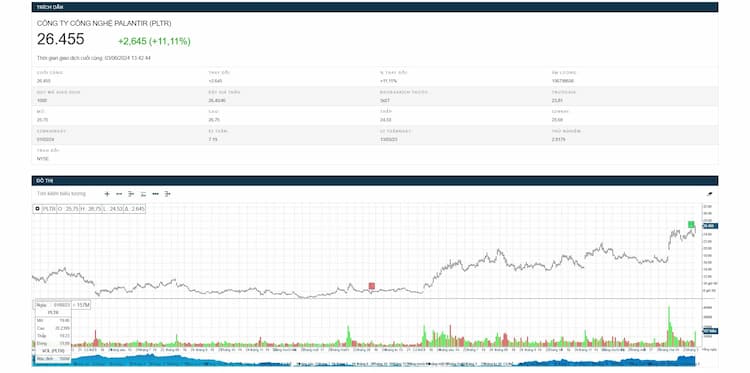
Task: Click the 24.53 low value cell
Action: (385, 119)
